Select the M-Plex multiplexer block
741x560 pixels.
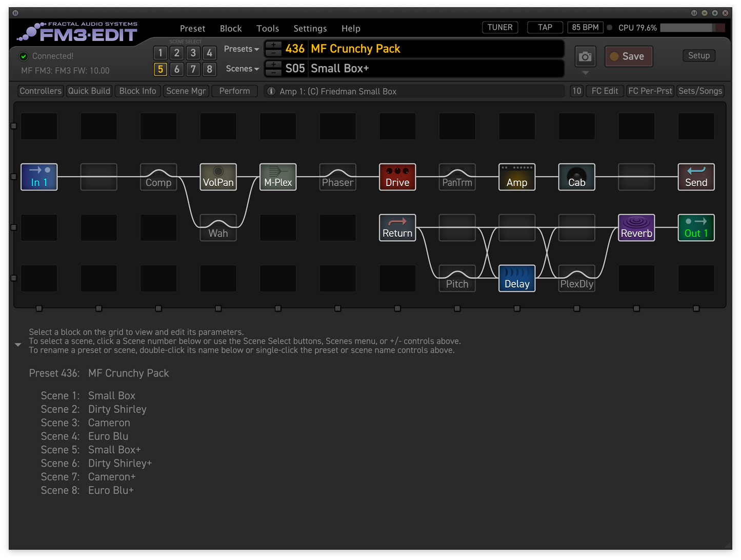(278, 177)
